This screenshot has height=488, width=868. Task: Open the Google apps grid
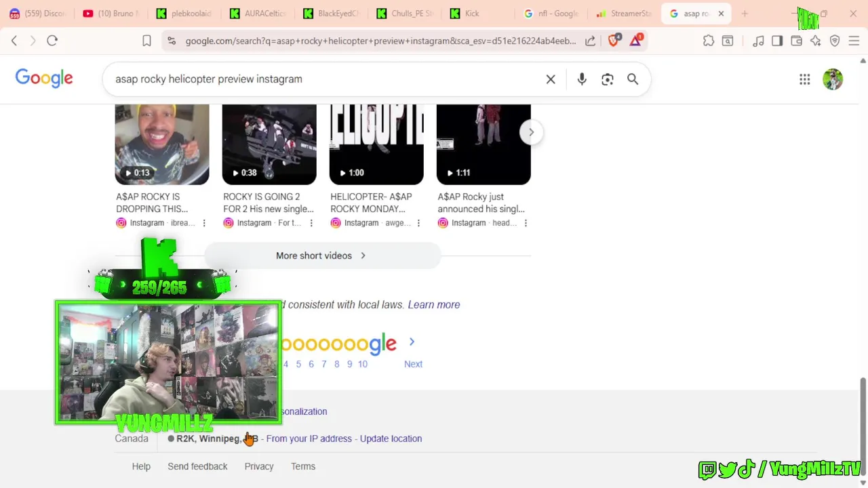(x=805, y=79)
